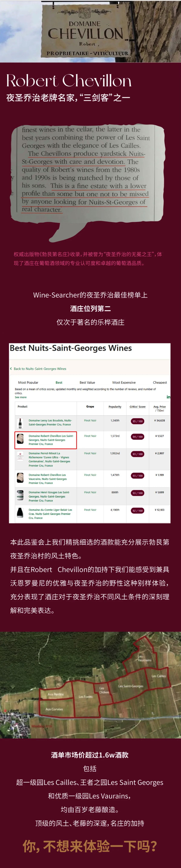Screen dimensions: 181x868
Task: Click the Henri Gouges bottle thumbnail
Action: click(20, 495)
